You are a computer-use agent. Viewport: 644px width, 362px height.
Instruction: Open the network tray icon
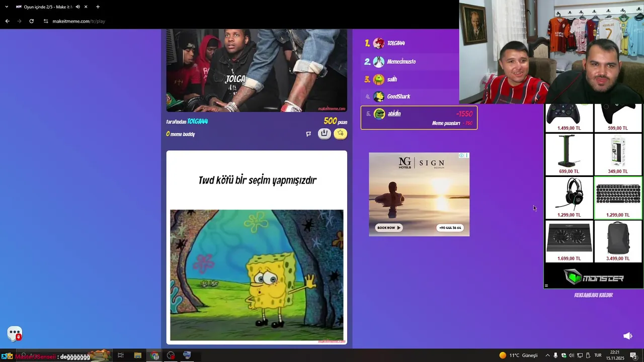(580, 355)
